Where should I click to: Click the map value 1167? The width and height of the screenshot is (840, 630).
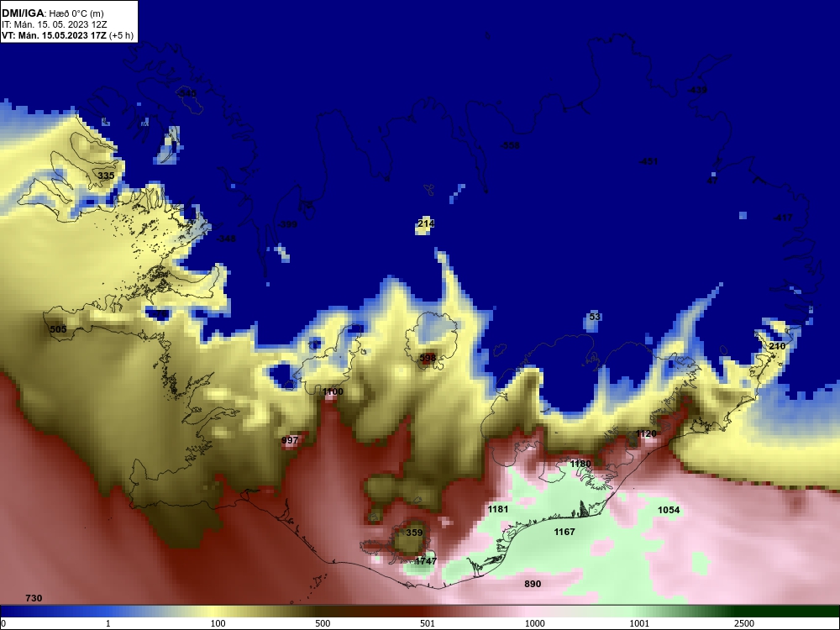[x=564, y=532]
